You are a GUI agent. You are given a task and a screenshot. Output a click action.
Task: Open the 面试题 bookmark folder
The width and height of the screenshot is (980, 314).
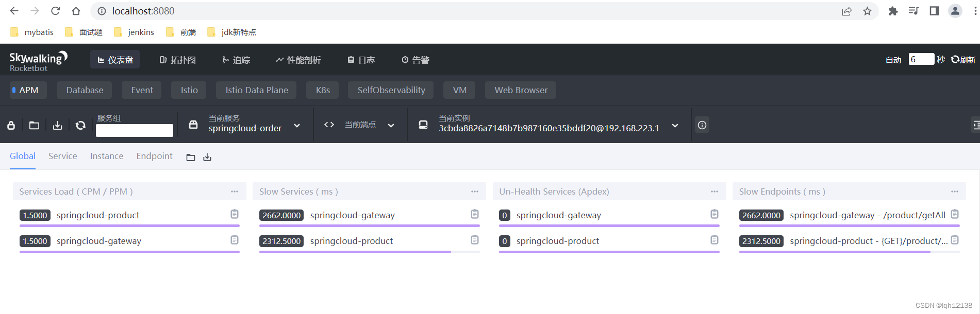[84, 32]
